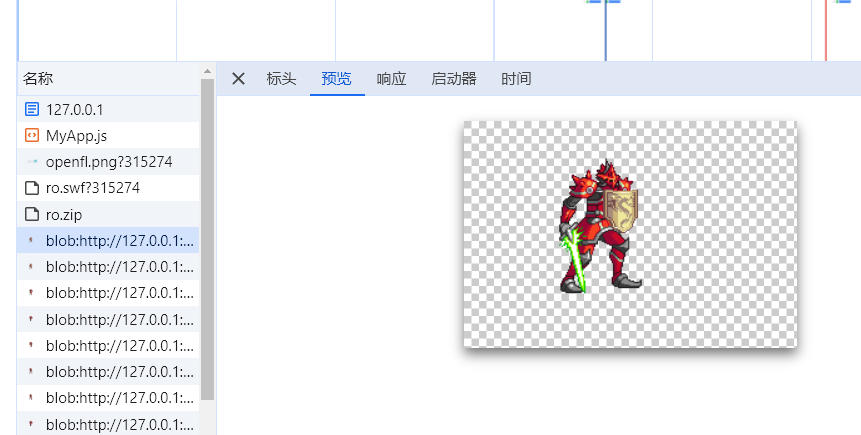
Task: Select the ro.zip request
Action: 109,214
